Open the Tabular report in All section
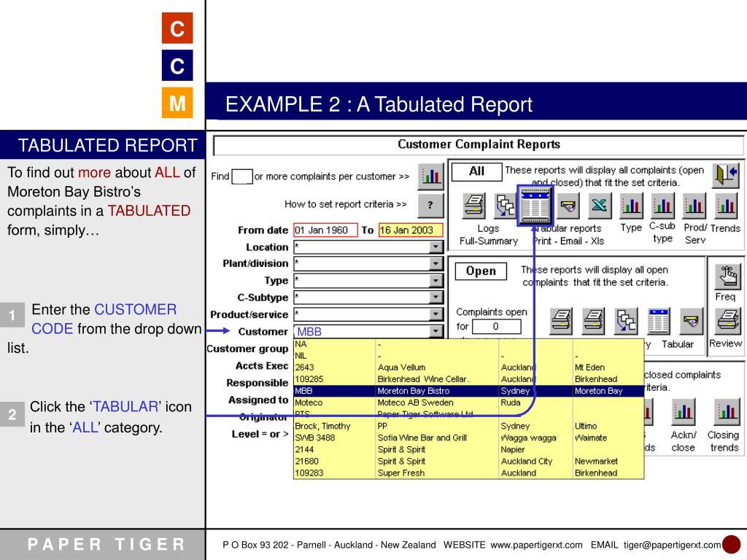Viewport: 747px width, 560px height. 535,206
